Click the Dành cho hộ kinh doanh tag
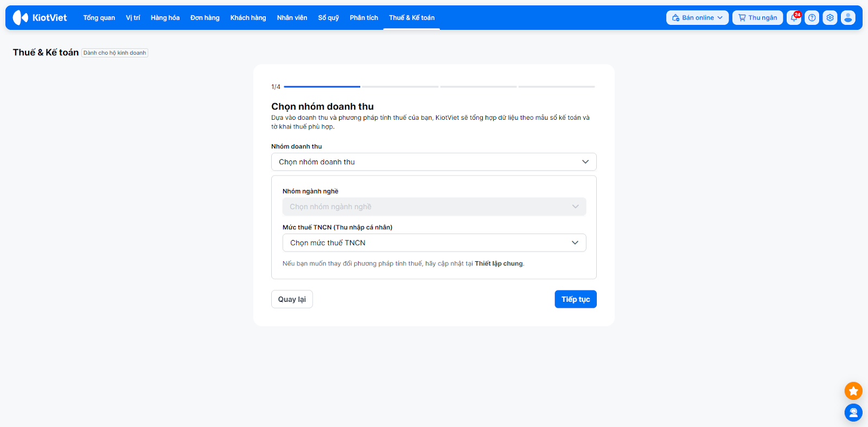This screenshot has height=427, width=868. point(114,53)
